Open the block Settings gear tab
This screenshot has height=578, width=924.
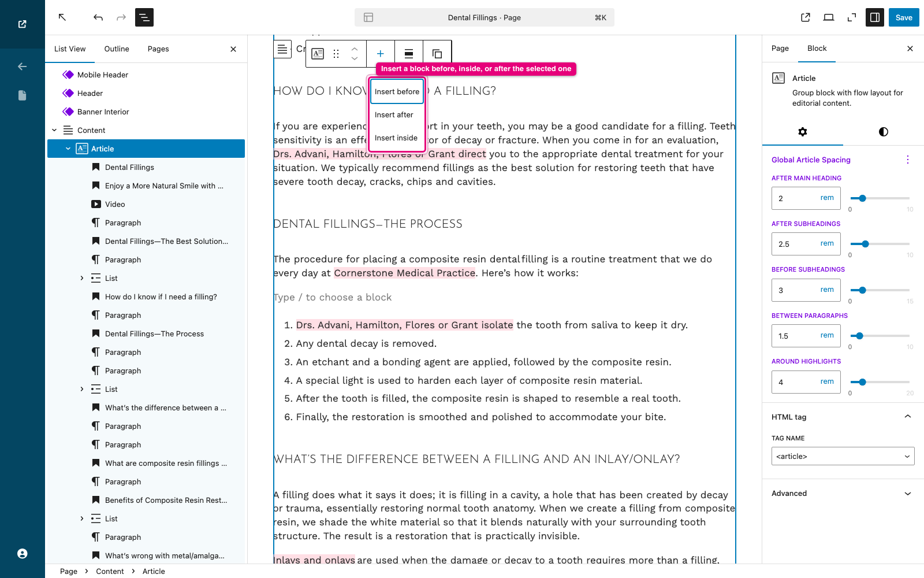pos(803,132)
